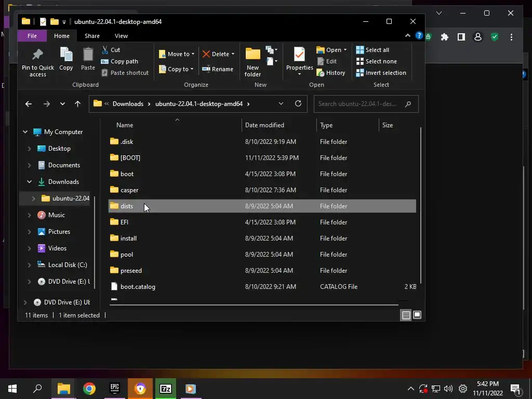Expand Documents tree node
The width and height of the screenshot is (532, 399).
[x=29, y=165]
